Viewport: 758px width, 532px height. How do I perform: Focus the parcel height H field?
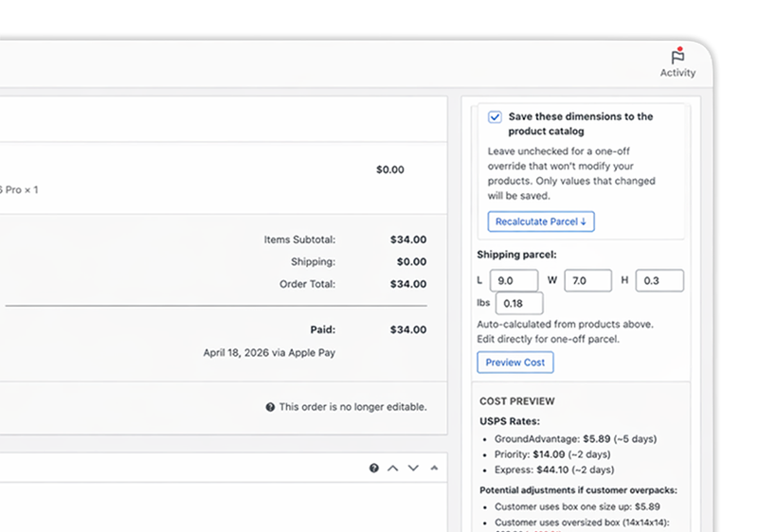(659, 280)
